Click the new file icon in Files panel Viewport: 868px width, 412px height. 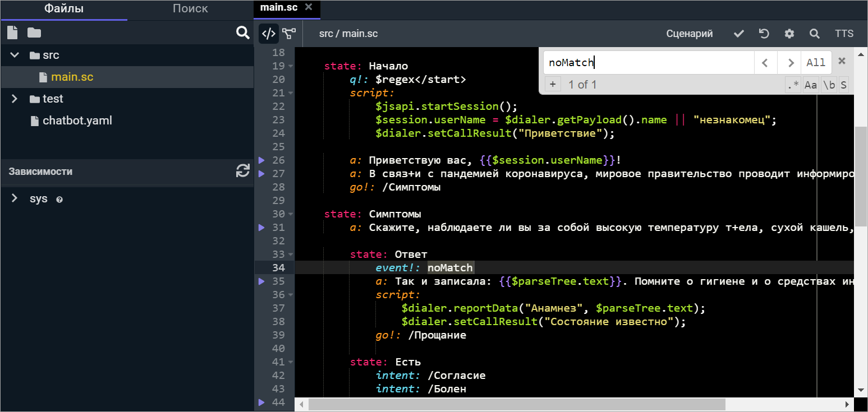point(12,33)
